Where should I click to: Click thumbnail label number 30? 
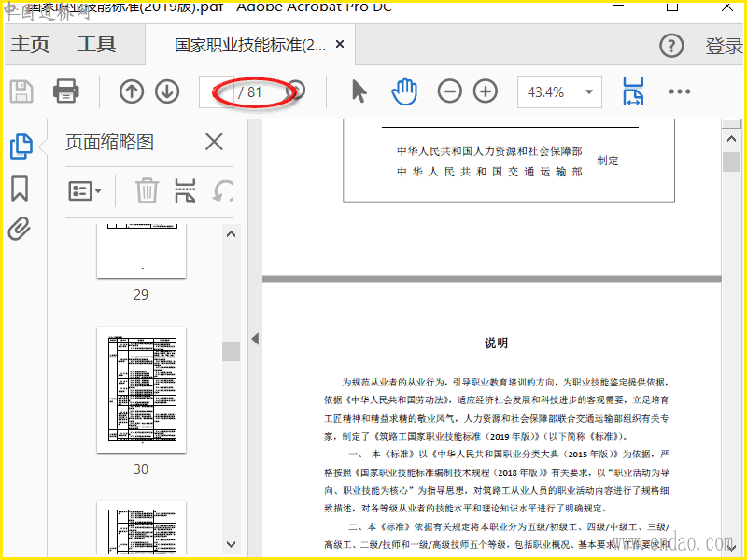141,469
